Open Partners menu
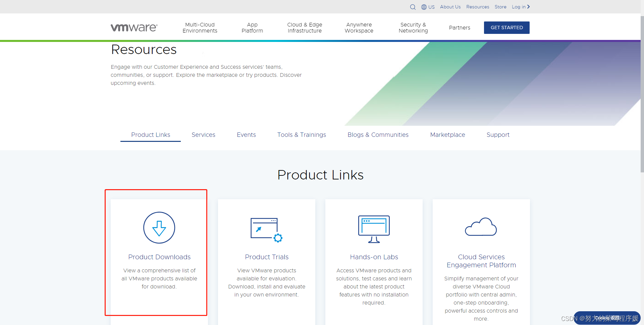644x325 pixels. 460,28
